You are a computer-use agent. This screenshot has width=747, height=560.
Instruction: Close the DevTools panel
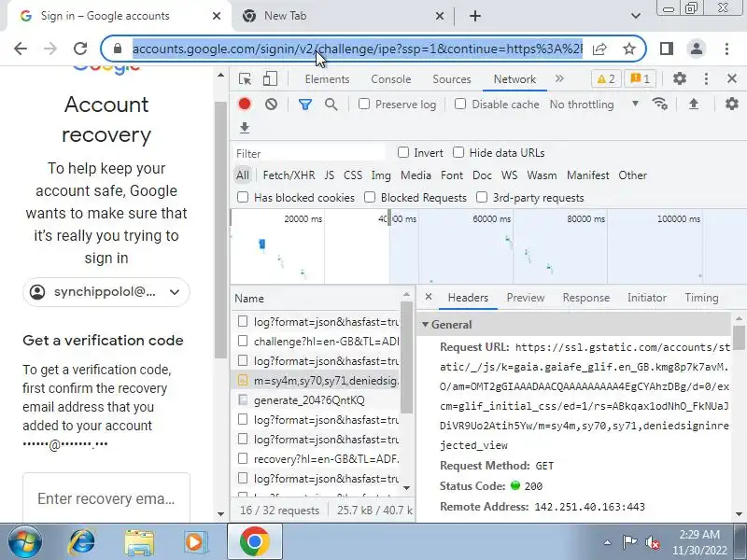click(732, 78)
